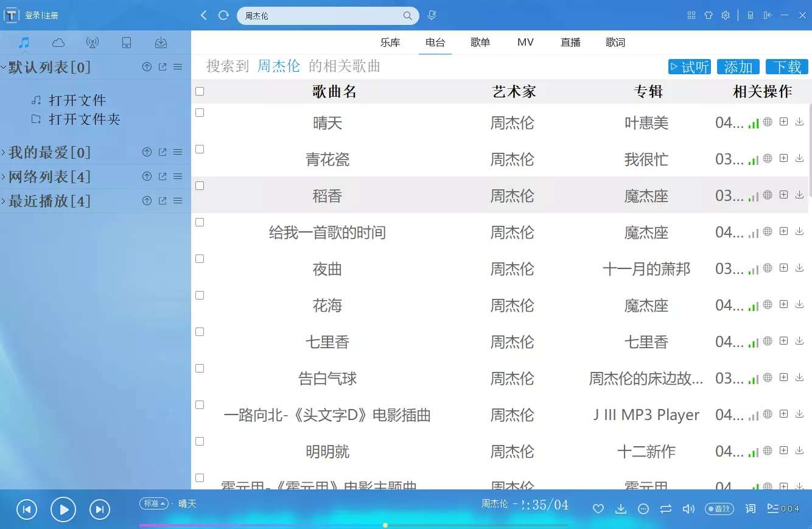The height and width of the screenshot is (529, 812).
Task: Switch to the 歌单 tab
Action: [x=480, y=43]
